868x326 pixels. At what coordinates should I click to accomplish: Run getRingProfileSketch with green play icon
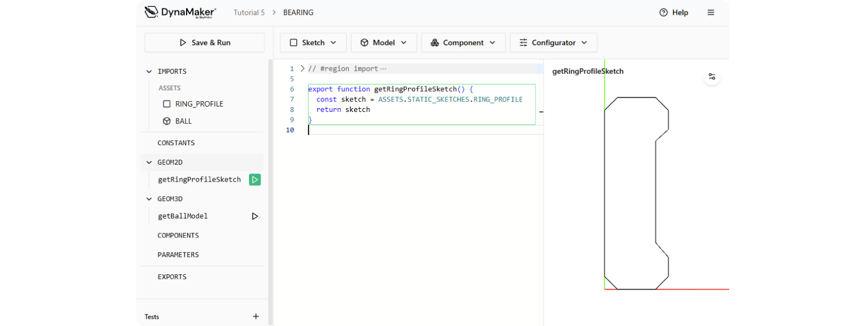[x=255, y=179]
